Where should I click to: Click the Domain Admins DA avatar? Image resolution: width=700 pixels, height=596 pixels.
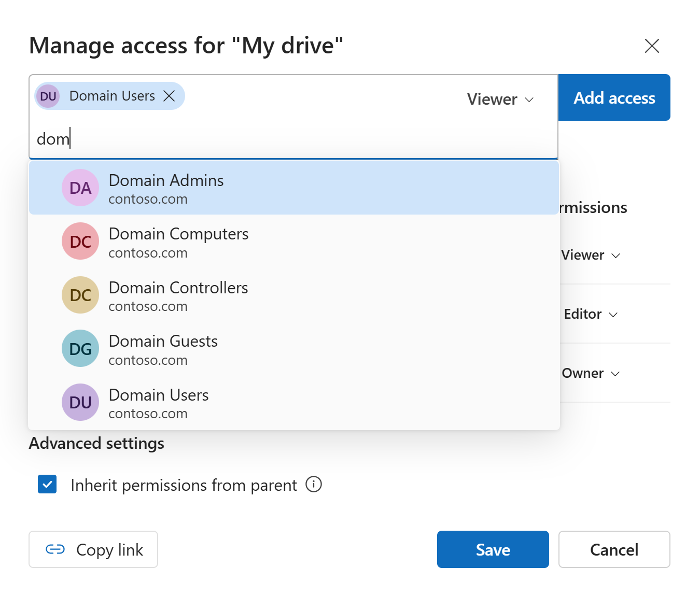[x=80, y=188]
